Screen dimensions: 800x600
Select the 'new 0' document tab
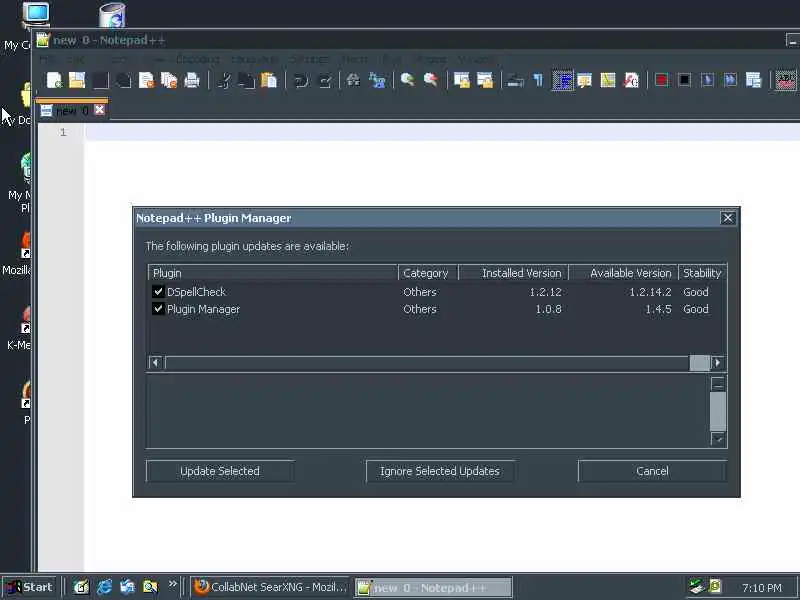pyautogui.click(x=72, y=110)
